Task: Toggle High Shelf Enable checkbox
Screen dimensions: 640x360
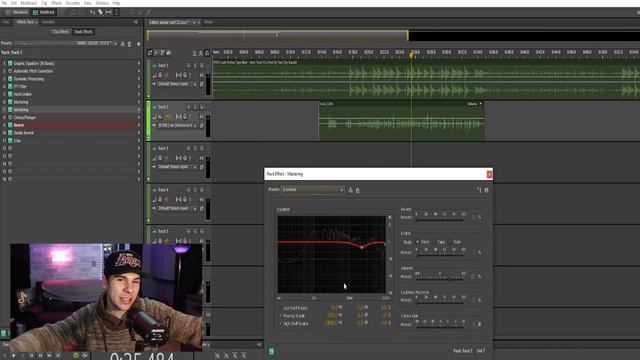Action: pos(281,324)
